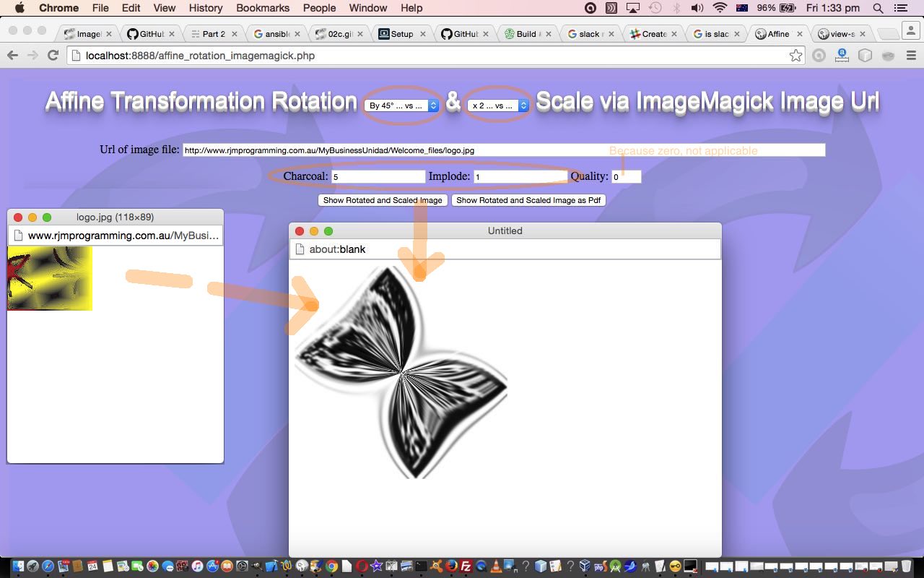Open Google Chrome in the dock

coord(331,566)
